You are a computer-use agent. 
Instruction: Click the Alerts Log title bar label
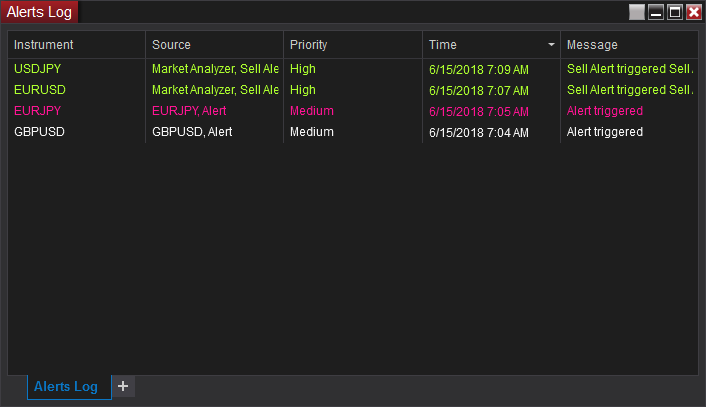coord(39,12)
